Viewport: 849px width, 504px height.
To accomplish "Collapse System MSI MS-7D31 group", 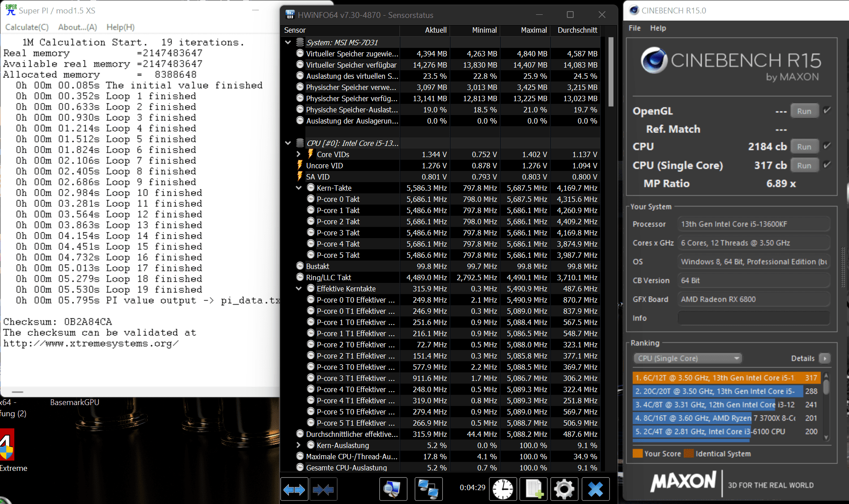I will click(288, 42).
